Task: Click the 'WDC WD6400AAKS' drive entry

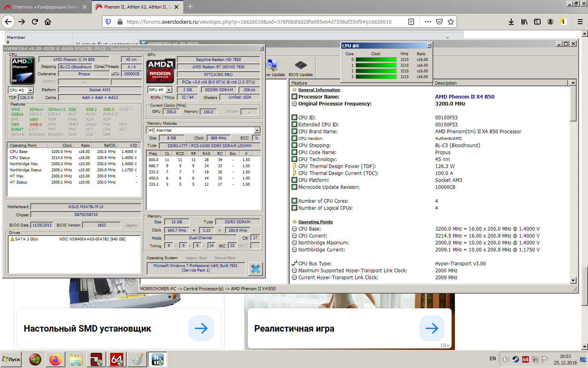Action: (x=92, y=239)
